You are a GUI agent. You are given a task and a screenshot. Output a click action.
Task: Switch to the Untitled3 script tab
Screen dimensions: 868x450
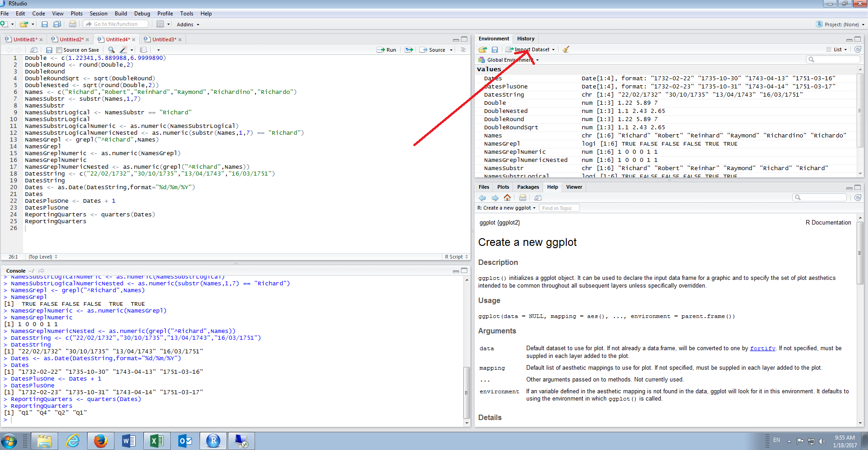click(164, 39)
